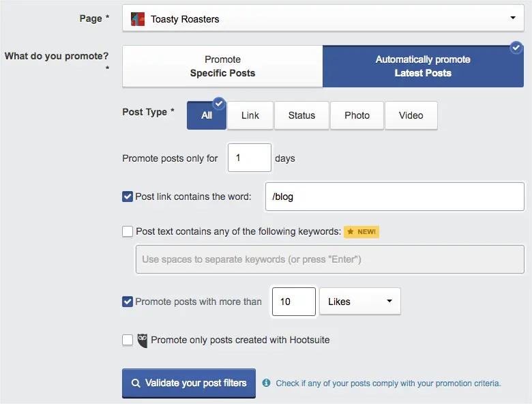Choose the Status post type
Image resolution: width=532 pixels, height=404 pixels.
(301, 115)
